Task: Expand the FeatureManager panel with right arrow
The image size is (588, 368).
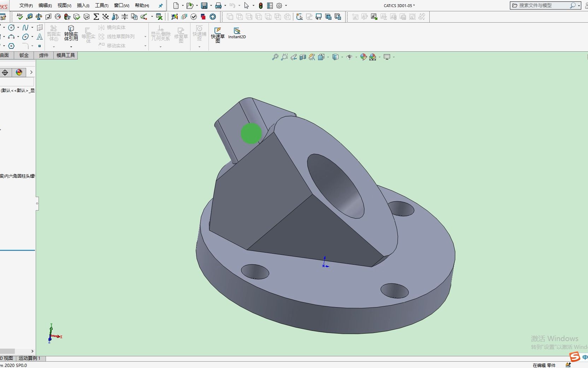Action: [x=31, y=72]
